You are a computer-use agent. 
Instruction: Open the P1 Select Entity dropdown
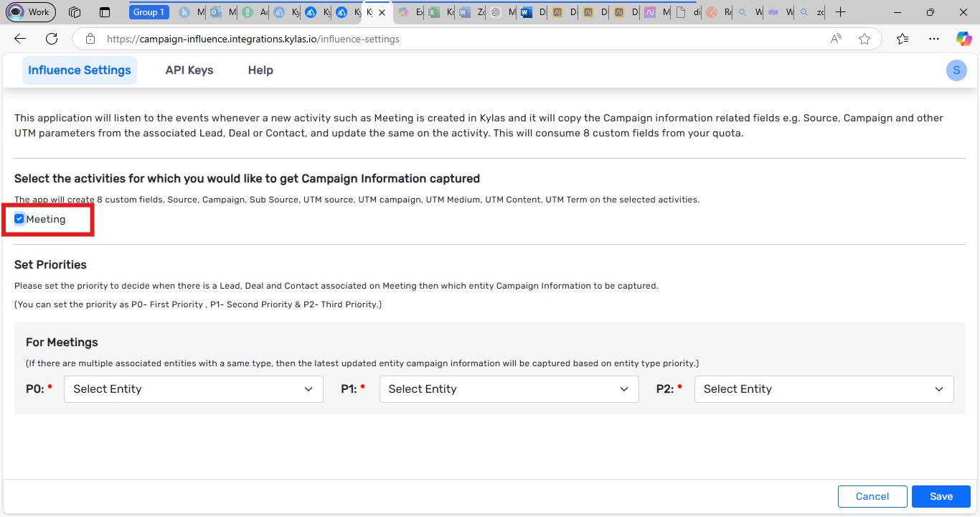tap(509, 389)
